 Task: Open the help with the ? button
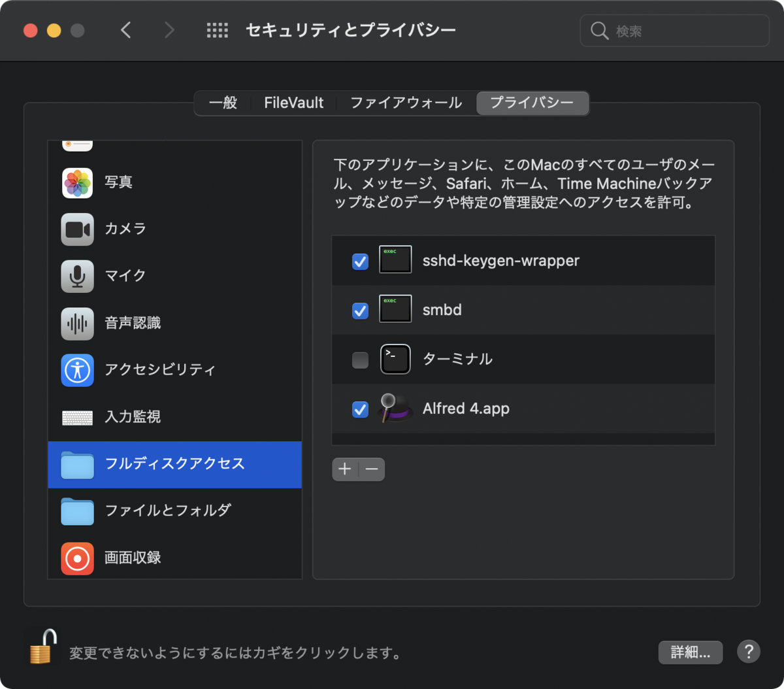(x=749, y=652)
